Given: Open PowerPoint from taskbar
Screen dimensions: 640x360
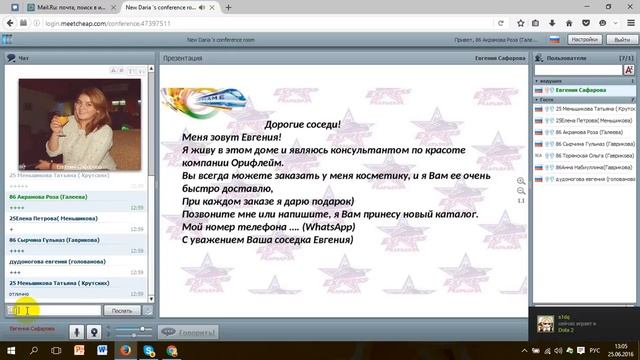Looking at the screenshot, I should click(x=79, y=351).
